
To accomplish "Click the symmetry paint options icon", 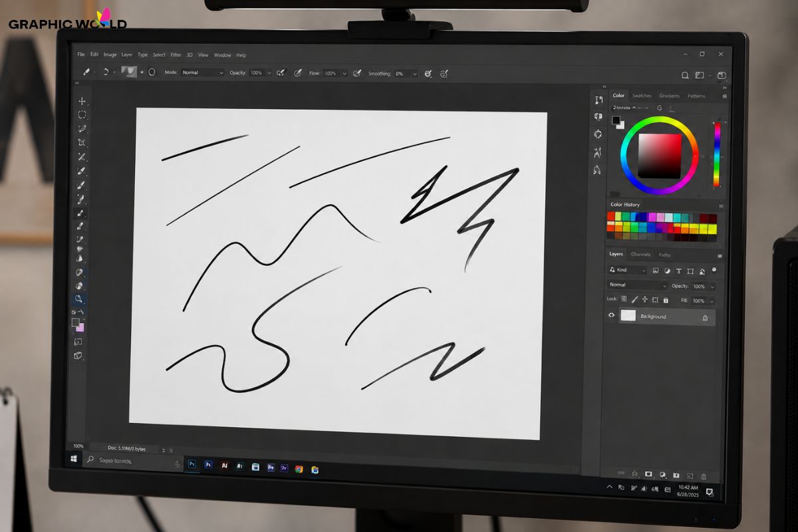I will [444, 74].
